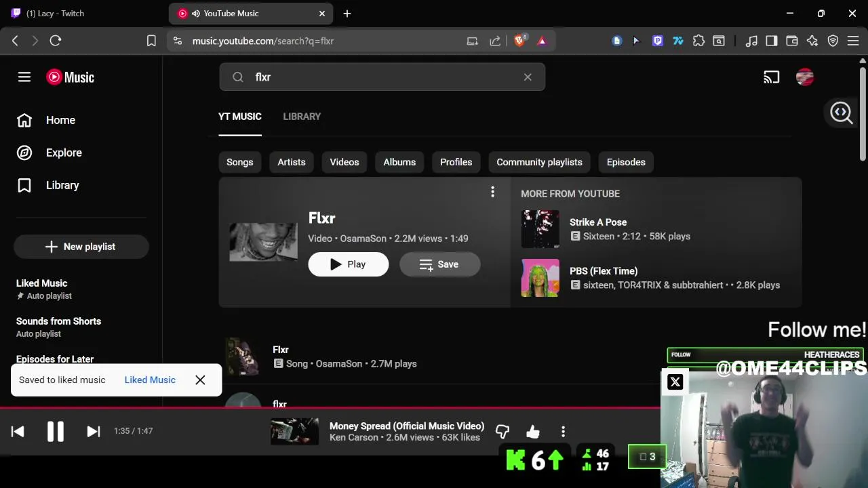Filter results by Profiles
Screen dimensions: 868x488
click(456, 162)
